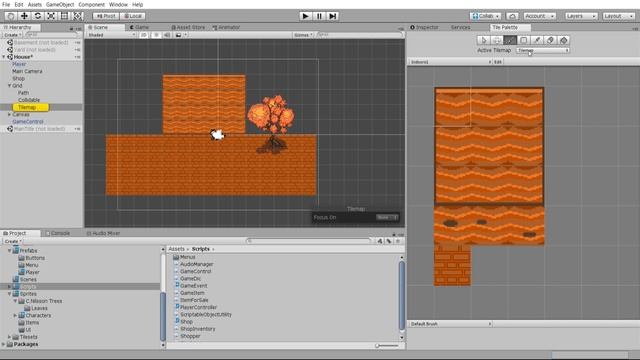640x360 pixels.
Task: Toggle scene lighting in Scene view
Action: (156, 35)
